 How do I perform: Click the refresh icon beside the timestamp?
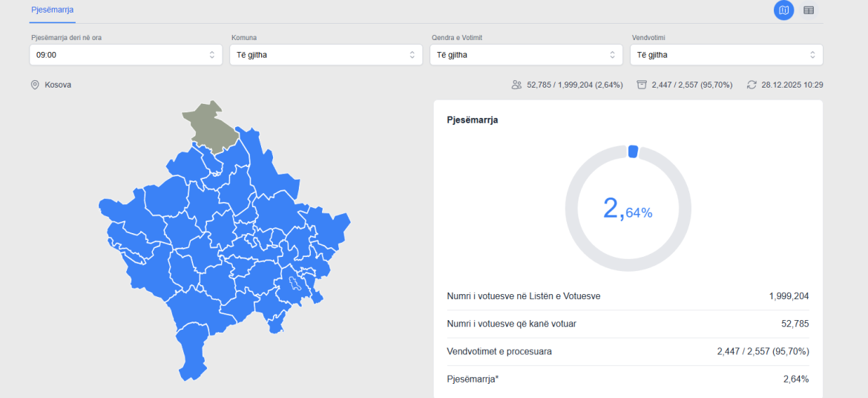[x=752, y=85]
